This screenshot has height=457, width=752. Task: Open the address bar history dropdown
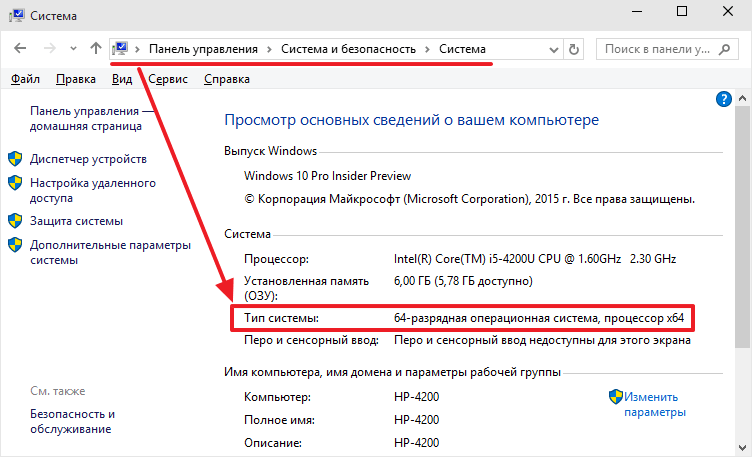point(553,49)
